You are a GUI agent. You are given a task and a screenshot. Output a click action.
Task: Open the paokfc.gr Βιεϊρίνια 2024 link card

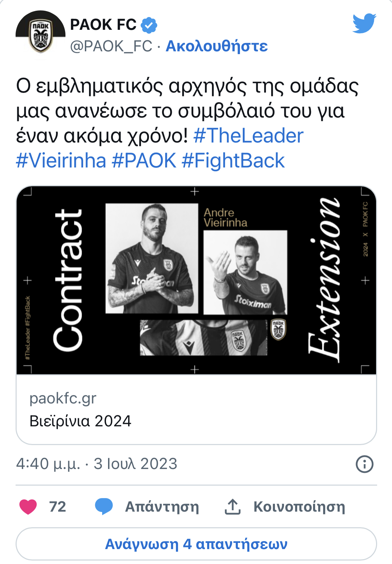pyautogui.click(x=196, y=409)
